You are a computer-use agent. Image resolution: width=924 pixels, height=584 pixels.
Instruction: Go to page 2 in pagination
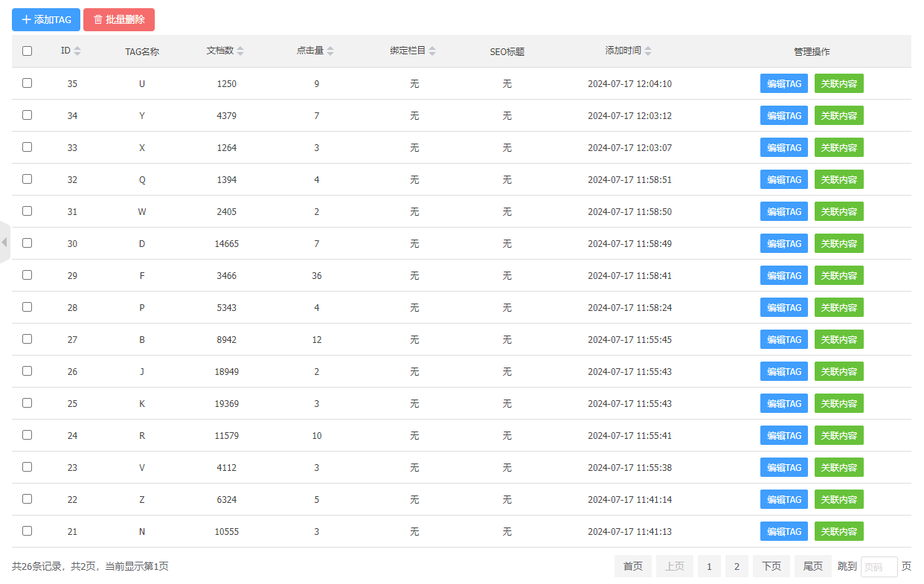[x=737, y=567]
